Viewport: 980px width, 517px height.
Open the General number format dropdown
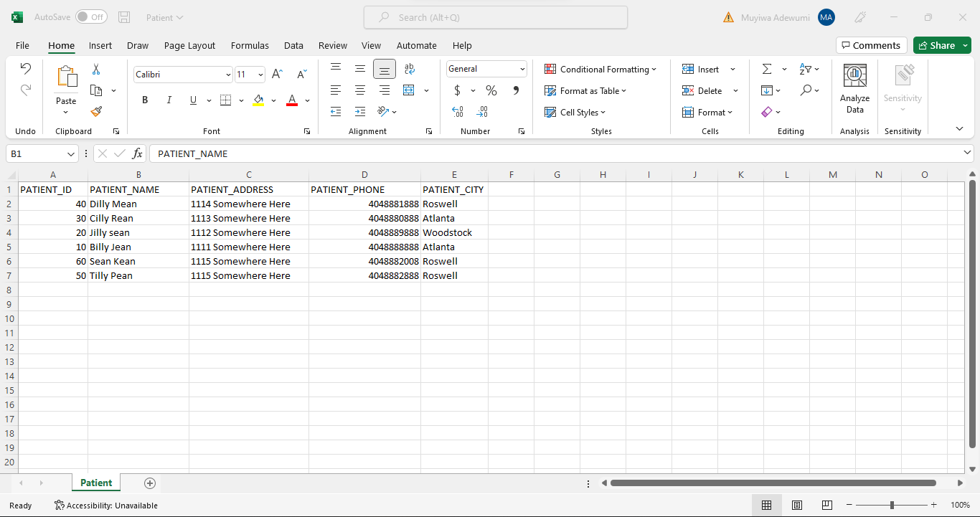[x=522, y=69]
